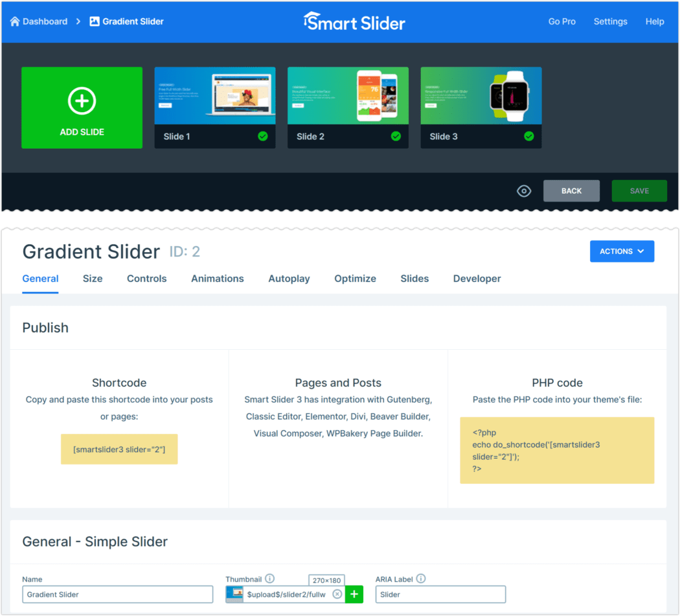Click the Thumbnail path input field
This screenshot has width=680, height=616.
(x=288, y=595)
